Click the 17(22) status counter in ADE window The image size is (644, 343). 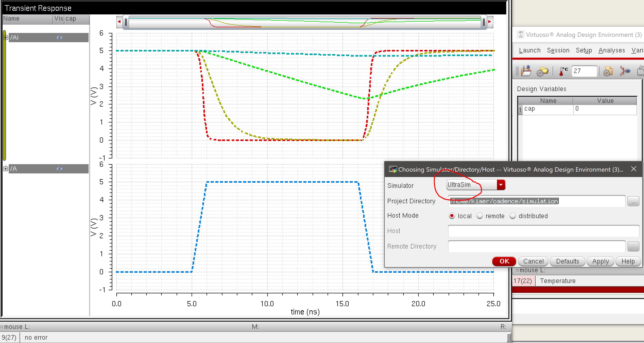[523, 281]
